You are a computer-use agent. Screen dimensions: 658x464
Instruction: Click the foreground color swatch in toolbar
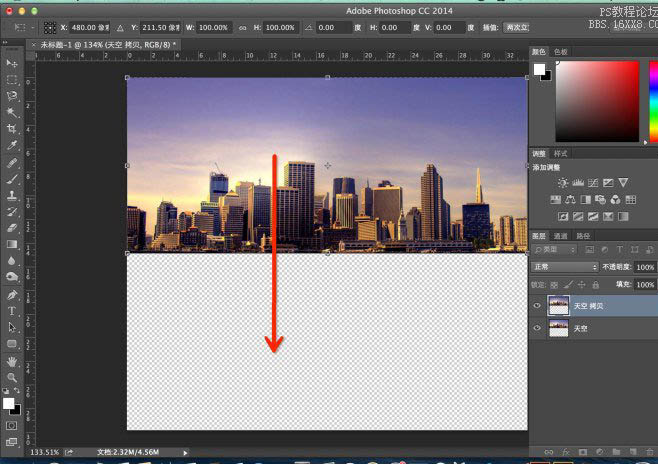[8, 403]
